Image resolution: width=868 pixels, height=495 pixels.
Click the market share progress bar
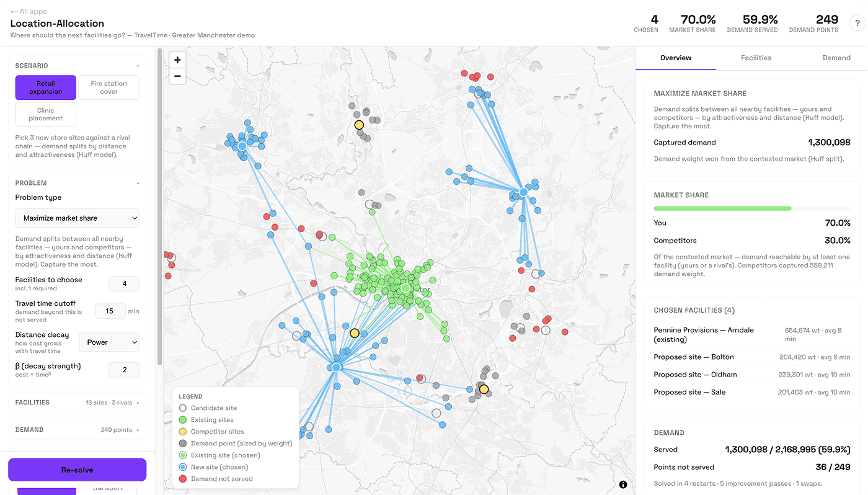tap(752, 208)
